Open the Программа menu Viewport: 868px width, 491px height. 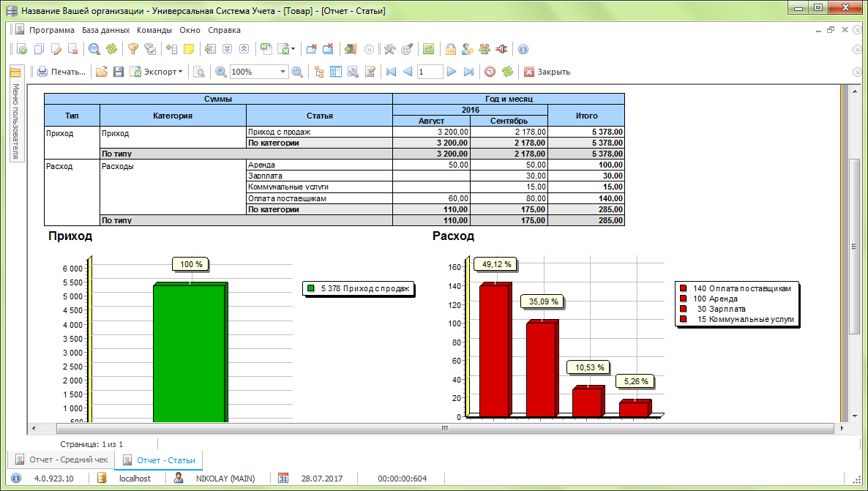click(x=52, y=31)
